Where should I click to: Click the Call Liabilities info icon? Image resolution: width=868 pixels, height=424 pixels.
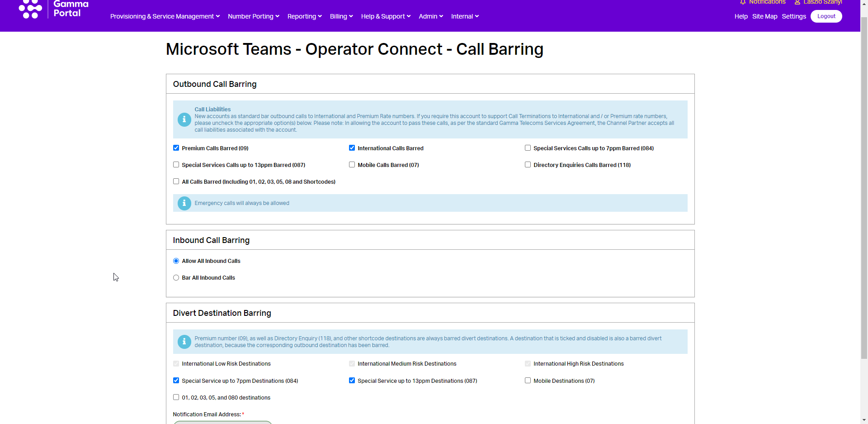click(x=184, y=119)
